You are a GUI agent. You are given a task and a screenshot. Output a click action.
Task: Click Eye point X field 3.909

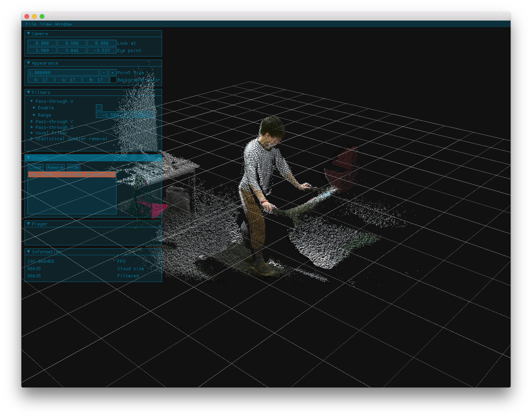[42, 50]
